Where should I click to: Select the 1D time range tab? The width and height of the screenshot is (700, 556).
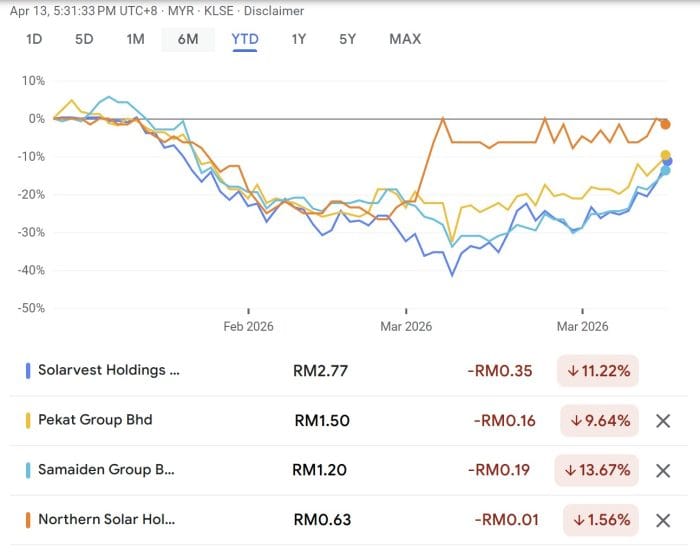pyautogui.click(x=34, y=39)
